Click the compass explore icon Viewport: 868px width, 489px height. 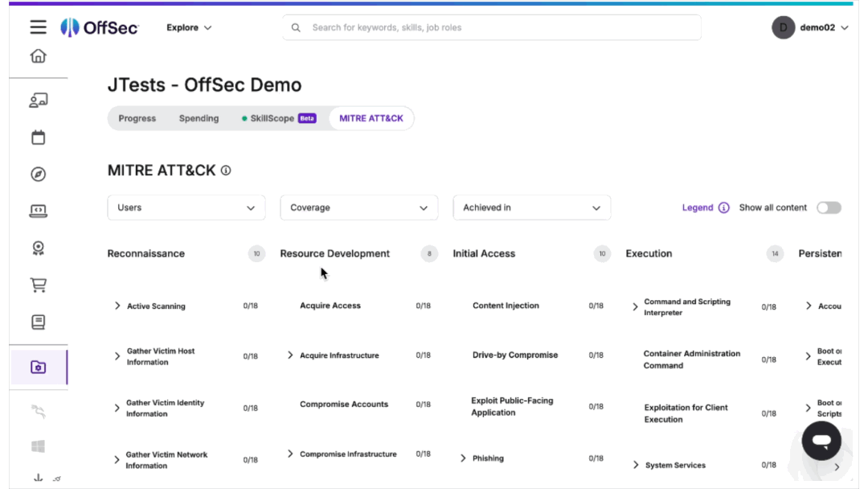[x=38, y=175]
